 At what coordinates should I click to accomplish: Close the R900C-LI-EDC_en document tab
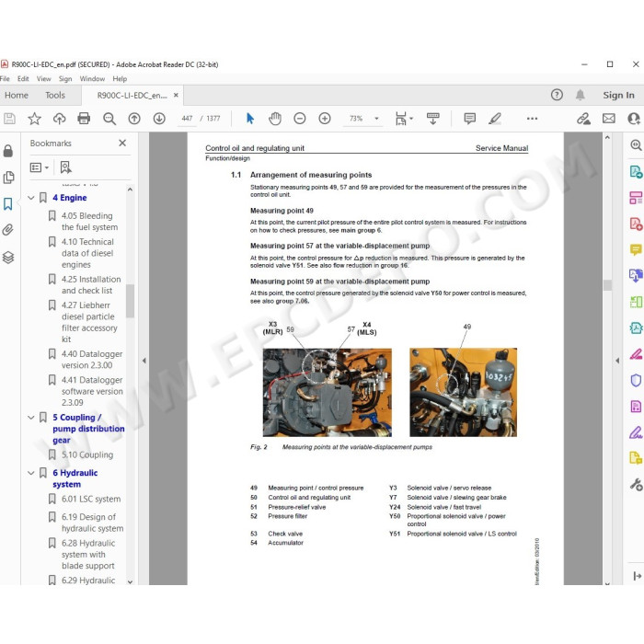tap(176, 95)
